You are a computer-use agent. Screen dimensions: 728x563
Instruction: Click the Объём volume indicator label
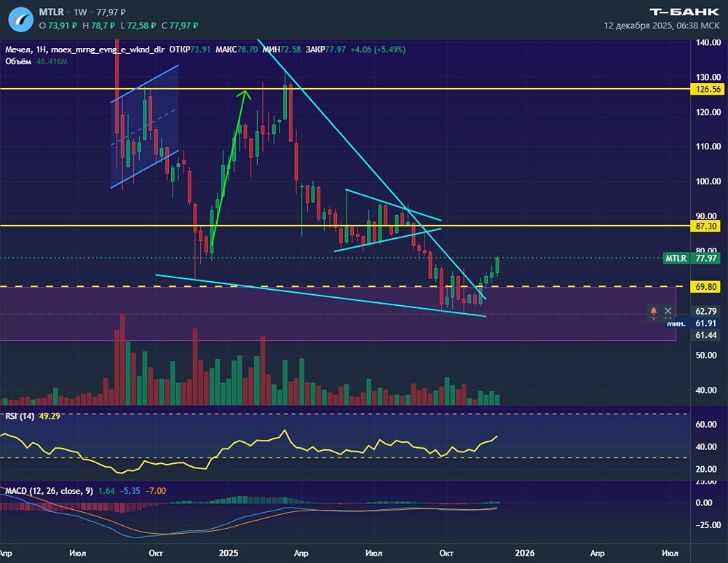coord(18,61)
